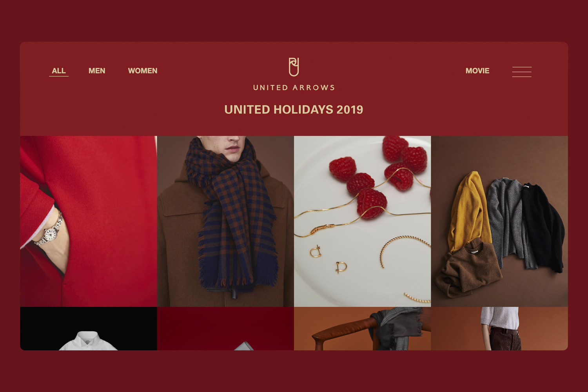Open the red coat and watch photo
Image resolution: width=588 pixels, height=392 pixels.
point(89,221)
